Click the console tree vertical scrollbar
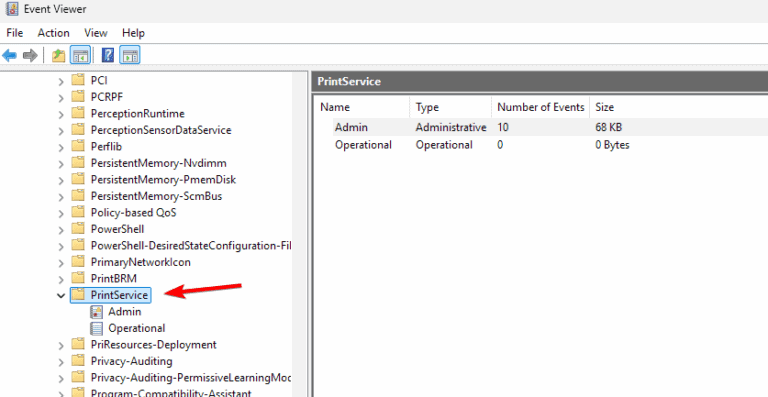 (300, 234)
